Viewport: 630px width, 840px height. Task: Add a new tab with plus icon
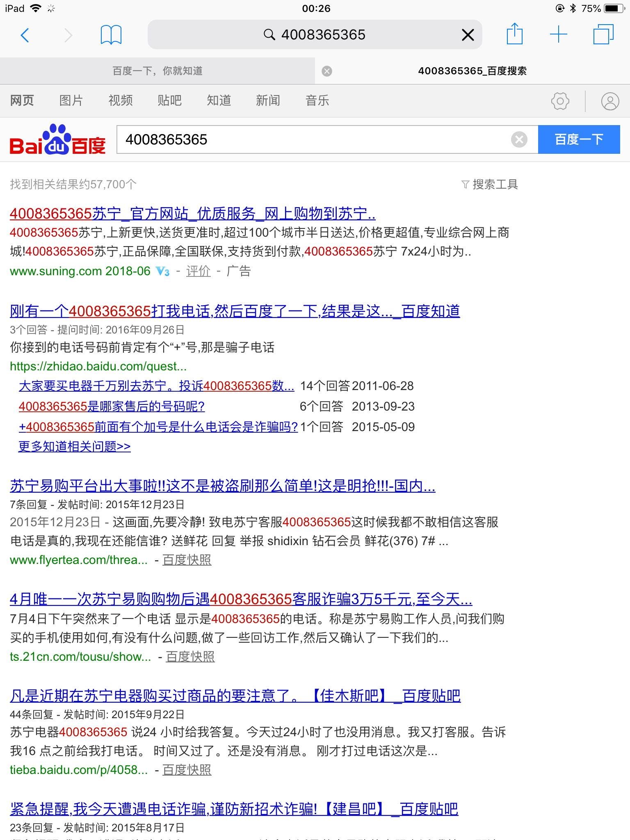(x=559, y=34)
